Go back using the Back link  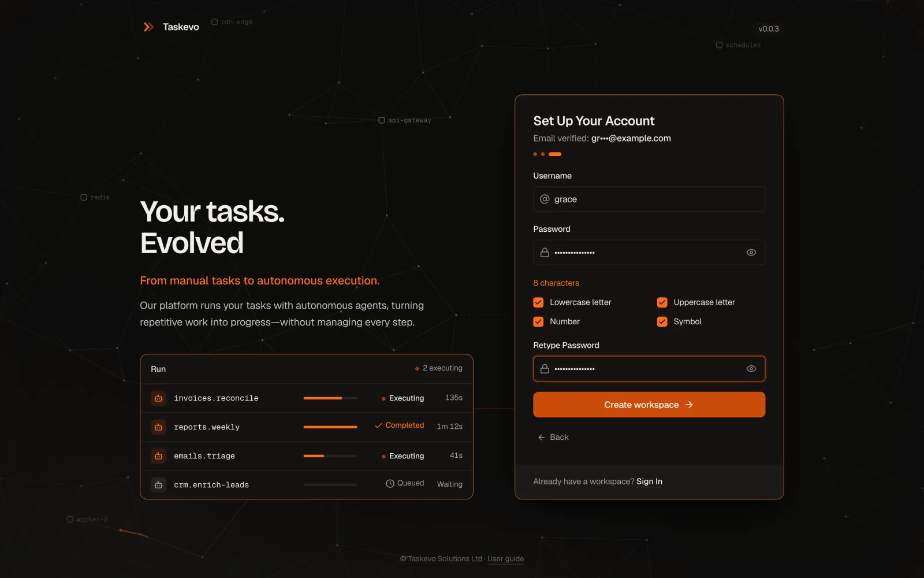553,438
